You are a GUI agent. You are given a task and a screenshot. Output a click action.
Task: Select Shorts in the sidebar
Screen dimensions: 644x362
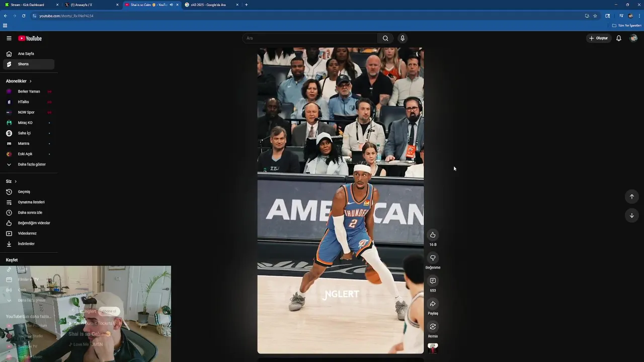(29, 64)
